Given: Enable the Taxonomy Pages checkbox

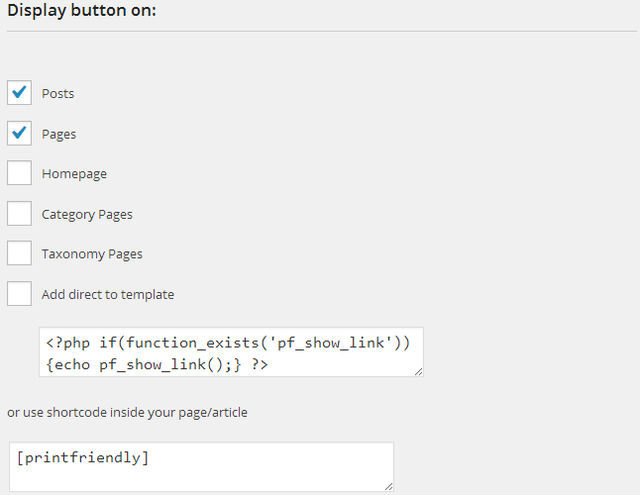Looking at the screenshot, I should (x=19, y=254).
